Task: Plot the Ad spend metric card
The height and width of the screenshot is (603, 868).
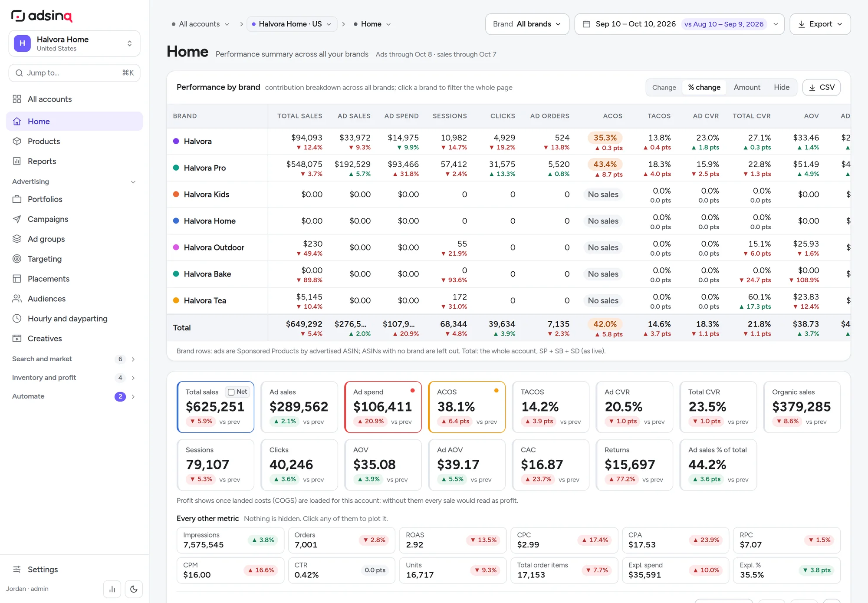Action: coord(383,407)
